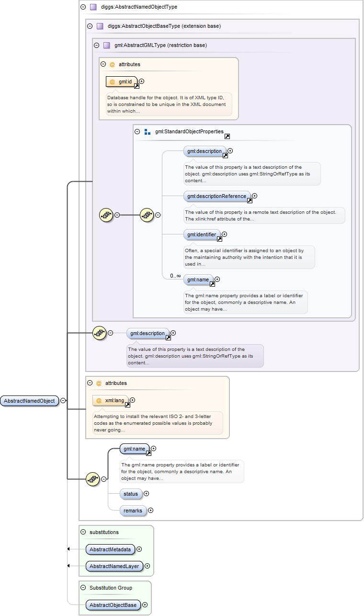Click the link arrow icon under gml:id
364x616 pixels.
136,86
